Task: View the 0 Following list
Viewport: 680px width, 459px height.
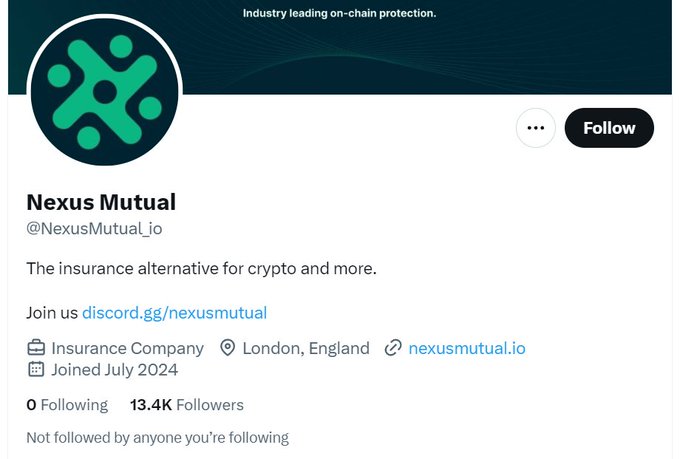Action: [x=67, y=405]
